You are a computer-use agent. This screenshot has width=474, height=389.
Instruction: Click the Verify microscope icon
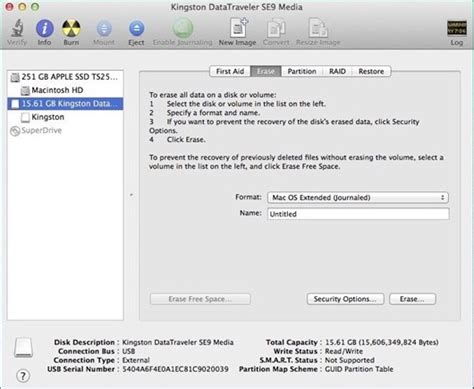(x=17, y=28)
